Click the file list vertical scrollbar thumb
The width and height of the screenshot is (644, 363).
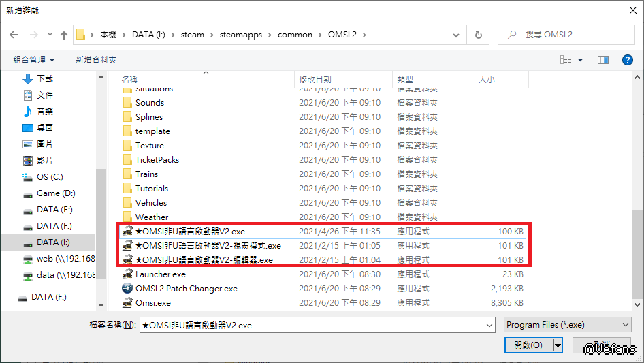coord(637,255)
